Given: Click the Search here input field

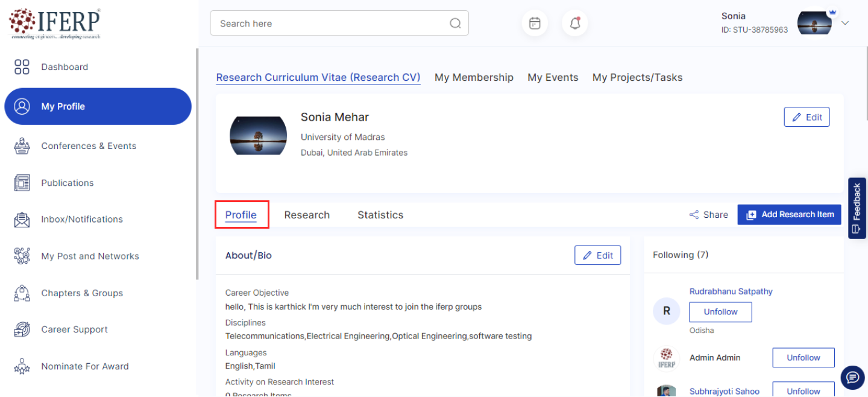Looking at the screenshot, I should pyautogui.click(x=332, y=24).
